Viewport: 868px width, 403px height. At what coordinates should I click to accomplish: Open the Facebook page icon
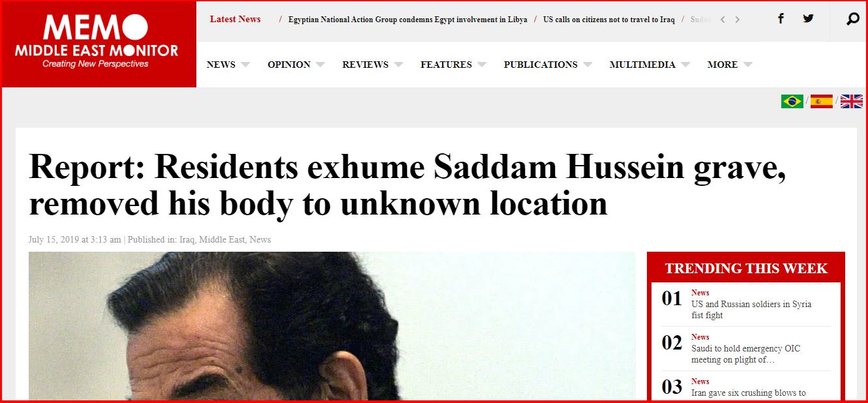coord(781,19)
